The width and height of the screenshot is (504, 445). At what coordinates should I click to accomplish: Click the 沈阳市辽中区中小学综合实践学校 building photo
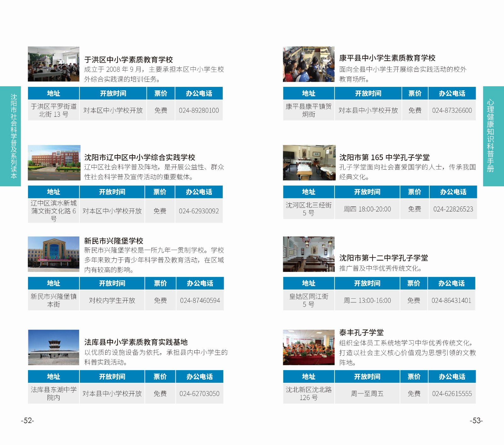[x=54, y=163]
